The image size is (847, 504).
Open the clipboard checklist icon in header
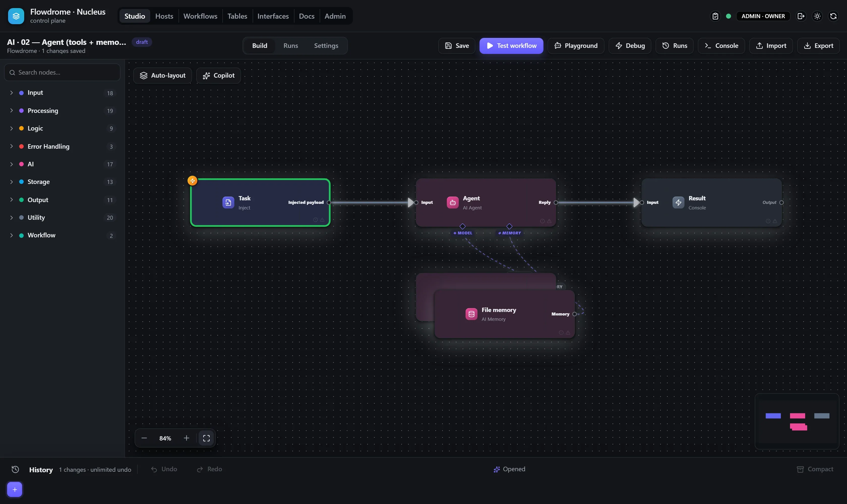coord(715,16)
